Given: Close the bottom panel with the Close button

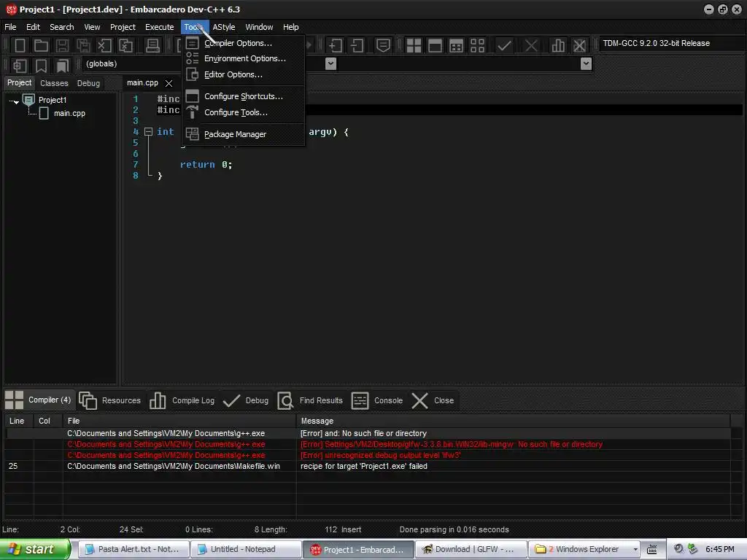Looking at the screenshot, I should click(433, 400).
